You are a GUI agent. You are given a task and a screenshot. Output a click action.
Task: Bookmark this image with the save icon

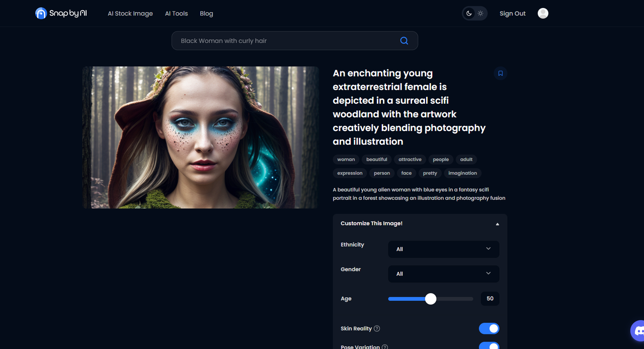[500, 74]
